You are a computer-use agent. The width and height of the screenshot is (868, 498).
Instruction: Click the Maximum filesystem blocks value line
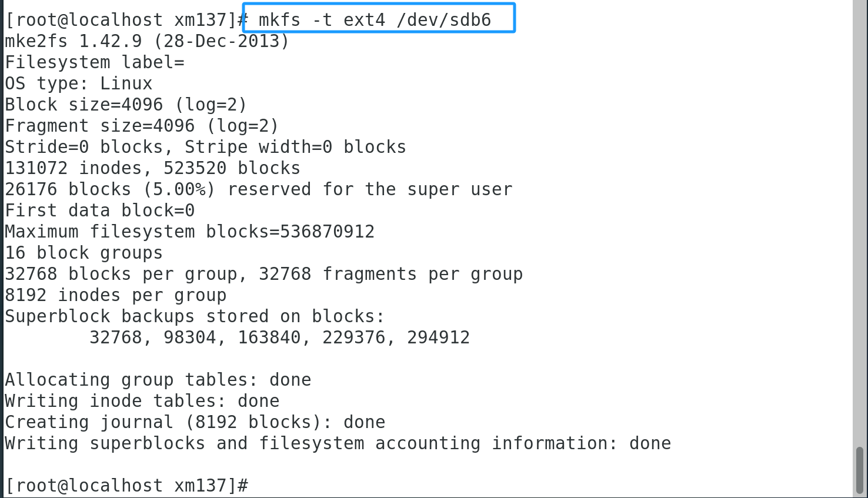(x=189, y=232)
